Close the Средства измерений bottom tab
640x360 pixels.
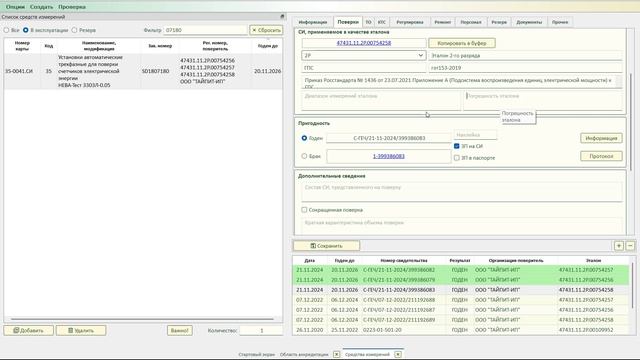pyautogui.click(x=398, y=354)
